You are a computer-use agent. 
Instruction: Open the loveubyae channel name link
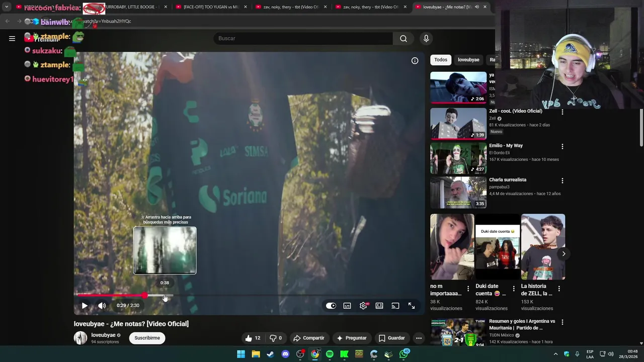104,335
